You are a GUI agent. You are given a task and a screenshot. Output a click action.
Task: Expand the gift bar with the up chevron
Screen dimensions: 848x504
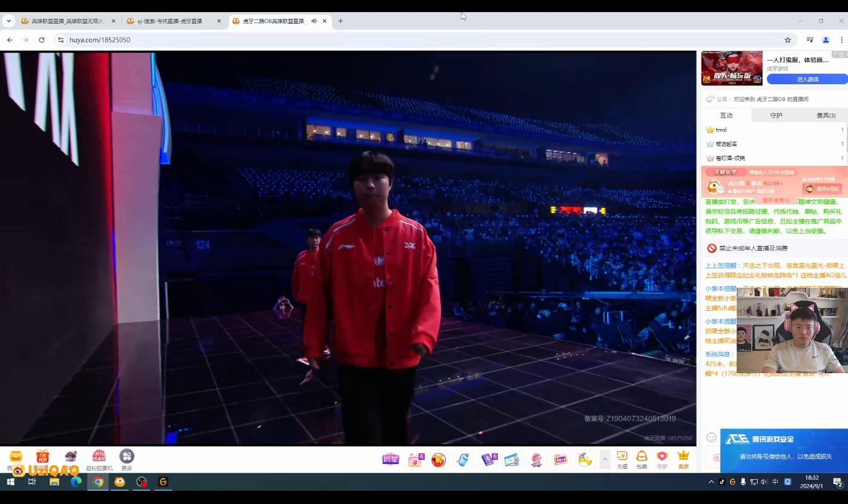click(x=605, y=460)
